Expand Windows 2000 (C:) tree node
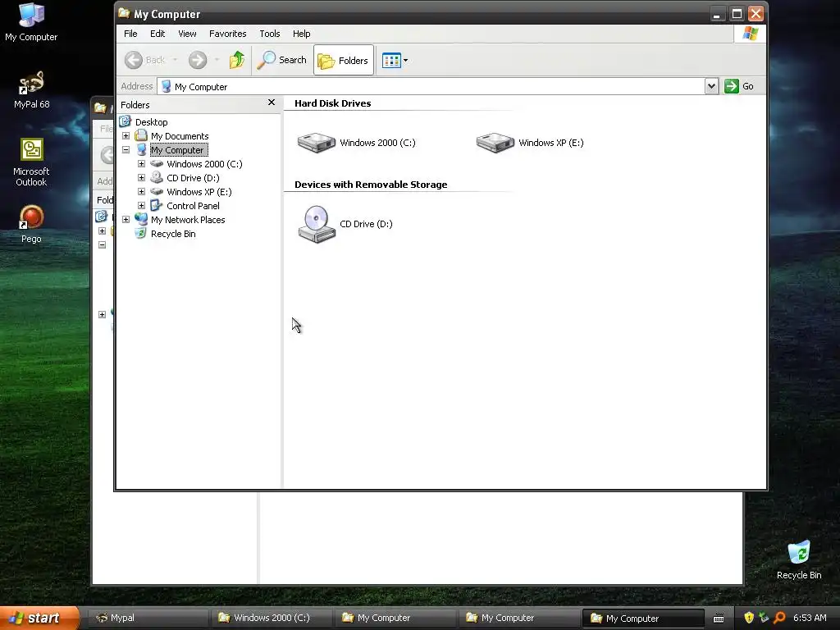Screen dimensions: 840x630 point(141,164)
